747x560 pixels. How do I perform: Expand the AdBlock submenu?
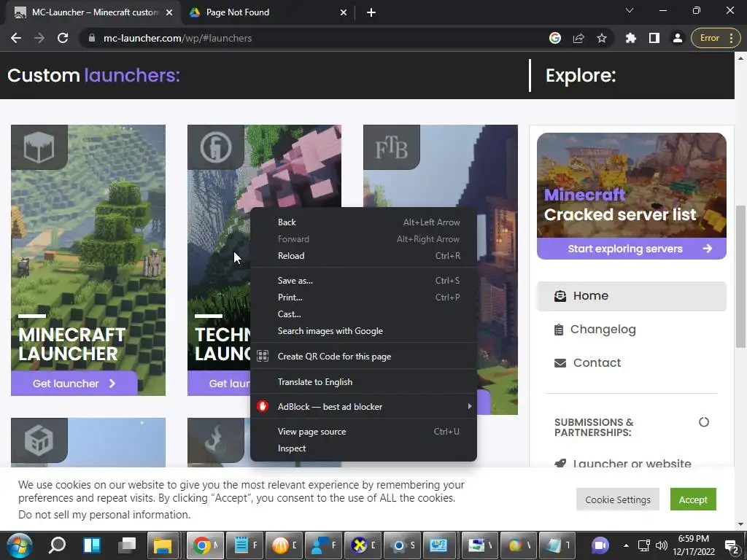(363, 407)
